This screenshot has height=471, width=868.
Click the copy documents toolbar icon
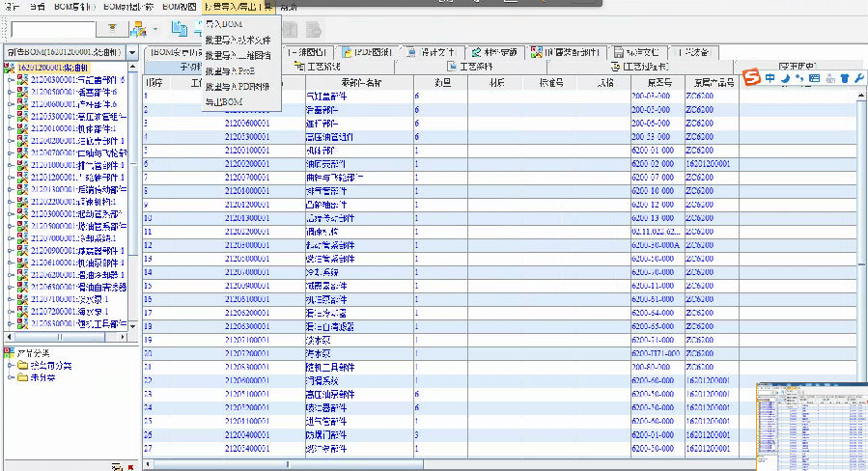[179, 28]
